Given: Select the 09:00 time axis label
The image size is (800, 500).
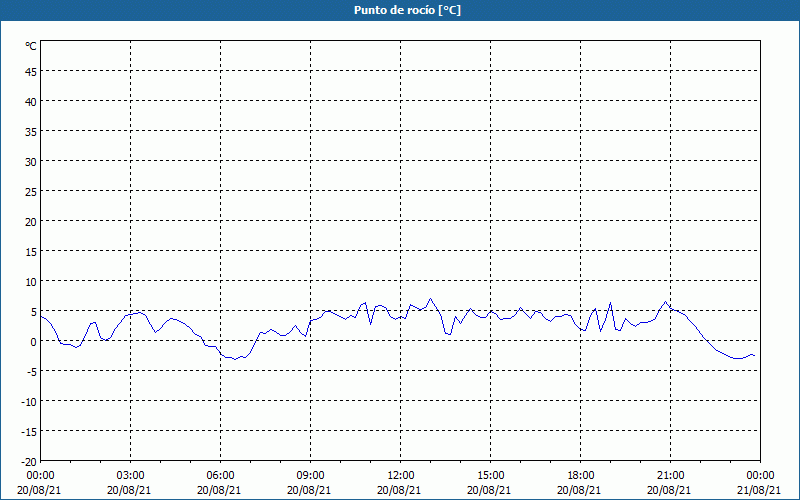Looking at the screenshot, I should point(310,476).
